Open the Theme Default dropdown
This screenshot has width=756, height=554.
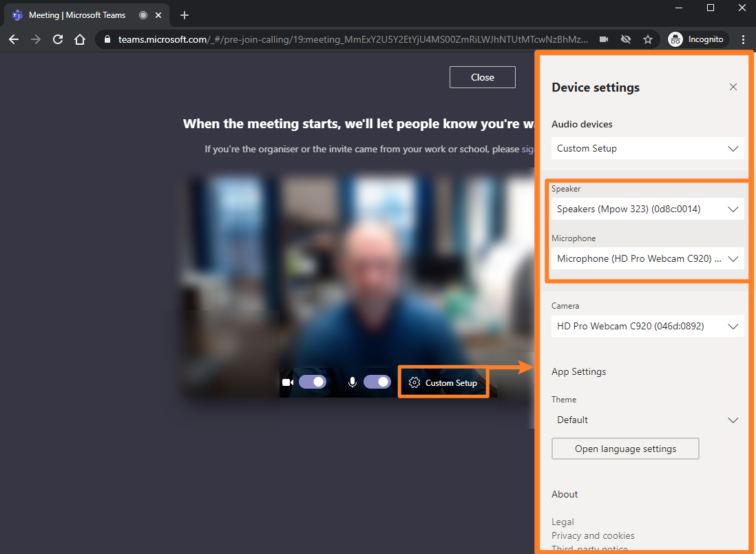point(647,420)
